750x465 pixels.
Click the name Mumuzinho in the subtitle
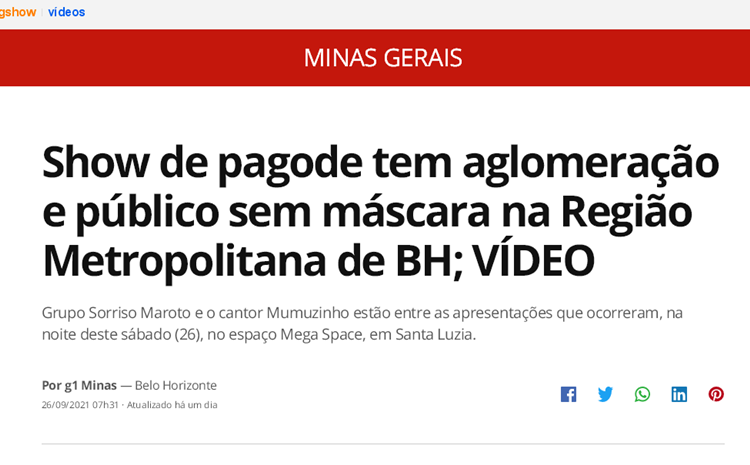click(x=308, y=313)
